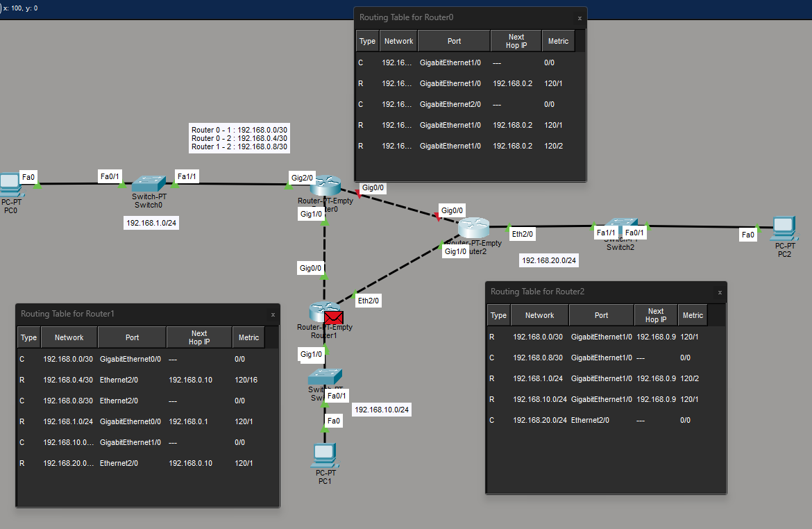812x529 pixels.
Task: Click 192.168.0.0/30 row in Router1 table
Action: pyautogui.click(x=142, y=358)
